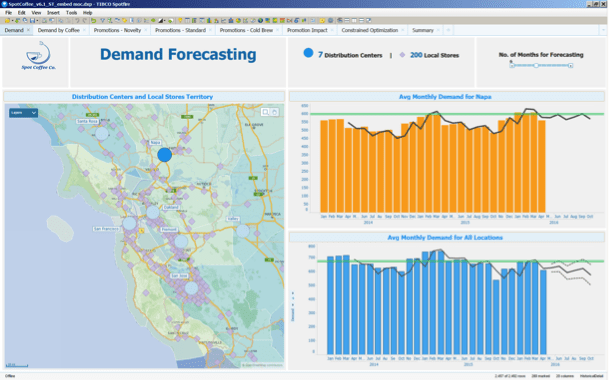The height and width of the screenshot is (381, 609).
Task: Switch to the Promotion Impact tab
Action: [307, 30]
